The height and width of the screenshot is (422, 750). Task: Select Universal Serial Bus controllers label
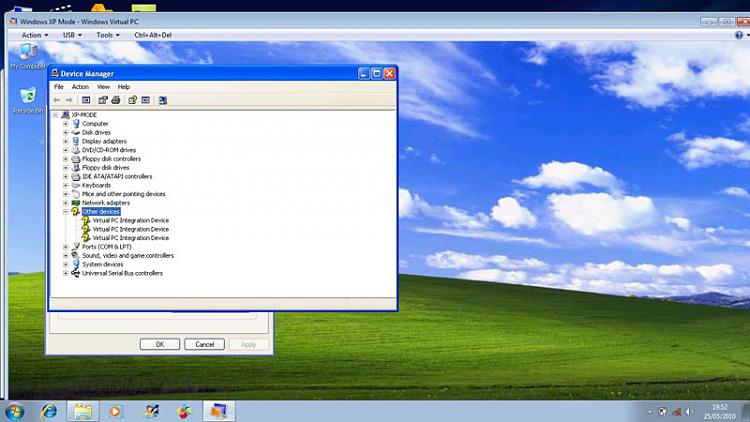click(x=122, y=273)
